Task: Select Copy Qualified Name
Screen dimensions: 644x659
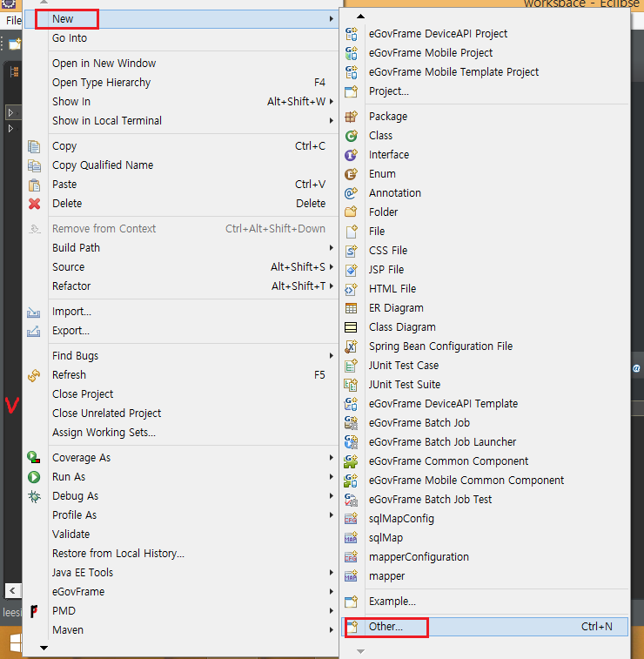Action: 182,165
